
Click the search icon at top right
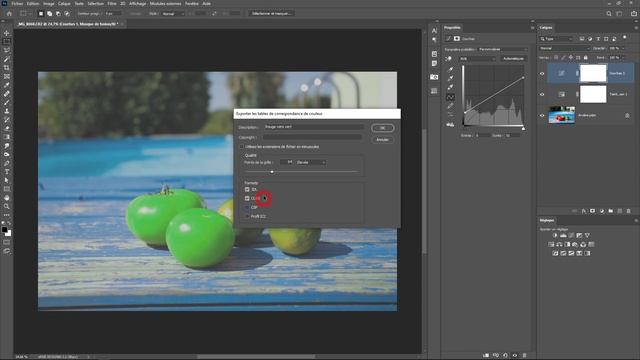[609, 13]
